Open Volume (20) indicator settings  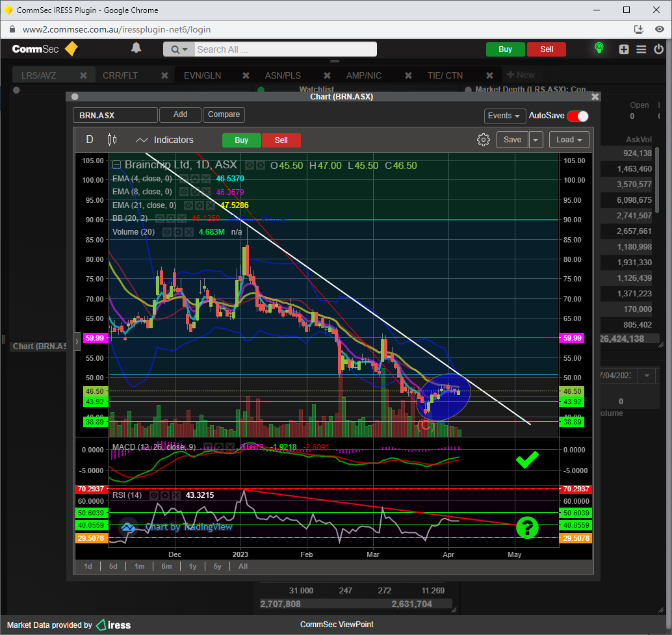178,232
